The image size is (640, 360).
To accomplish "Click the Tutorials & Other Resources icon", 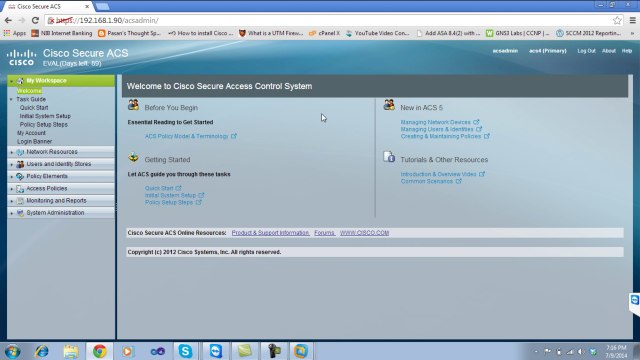I will point(389,157).
